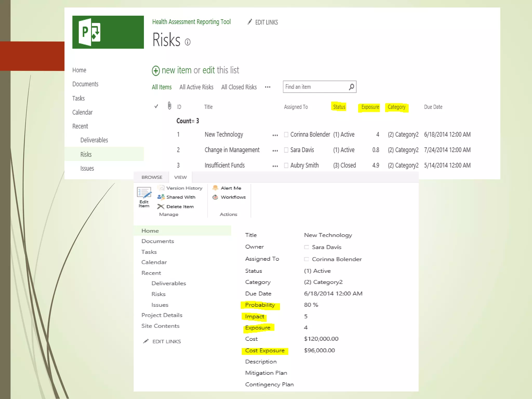Viewport: 532px width, 399px height.
Task: Click the Risks info icon
Action: pos(188,42)
